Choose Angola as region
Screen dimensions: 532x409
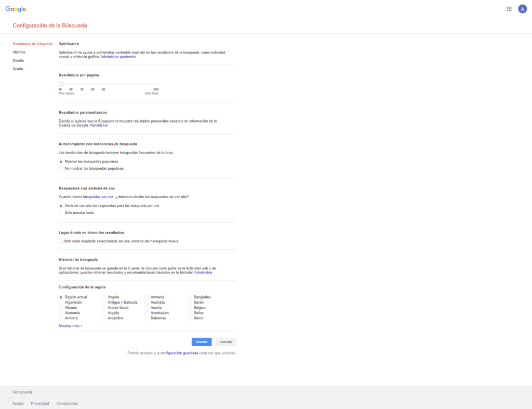[x=104, y=297]
